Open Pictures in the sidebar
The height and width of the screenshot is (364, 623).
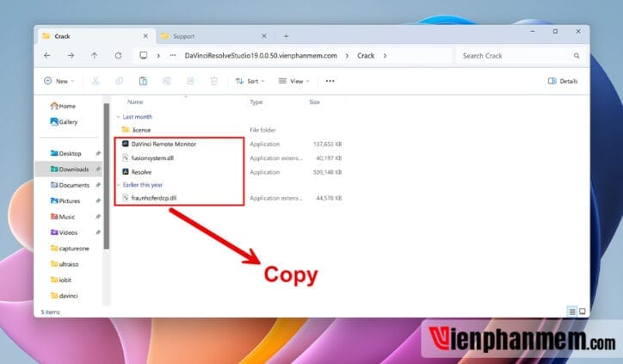coord(65,201)
